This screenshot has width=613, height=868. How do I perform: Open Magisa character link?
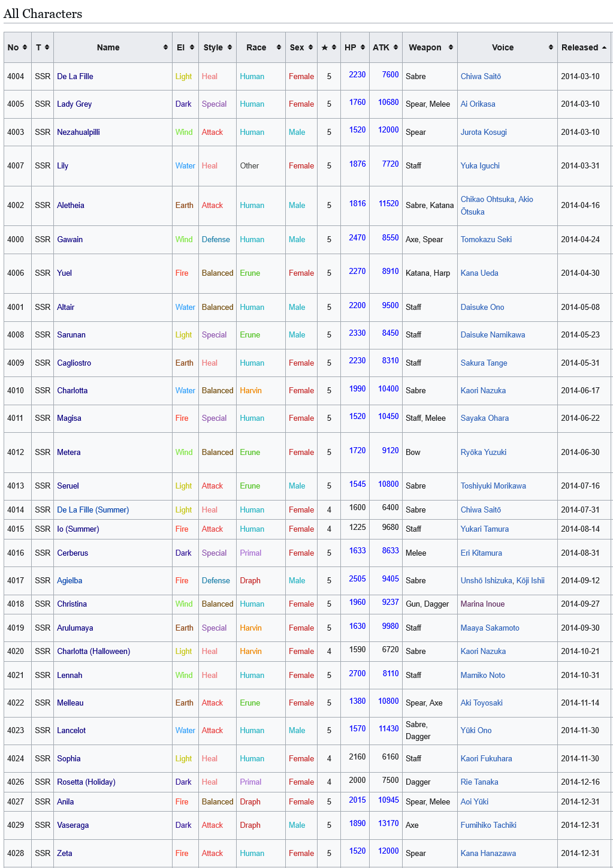69,418
